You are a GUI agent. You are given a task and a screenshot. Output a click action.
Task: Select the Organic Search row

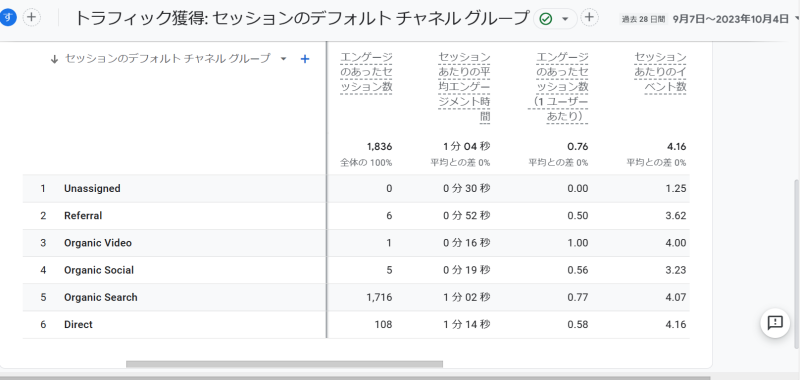[x=356, y=297]
